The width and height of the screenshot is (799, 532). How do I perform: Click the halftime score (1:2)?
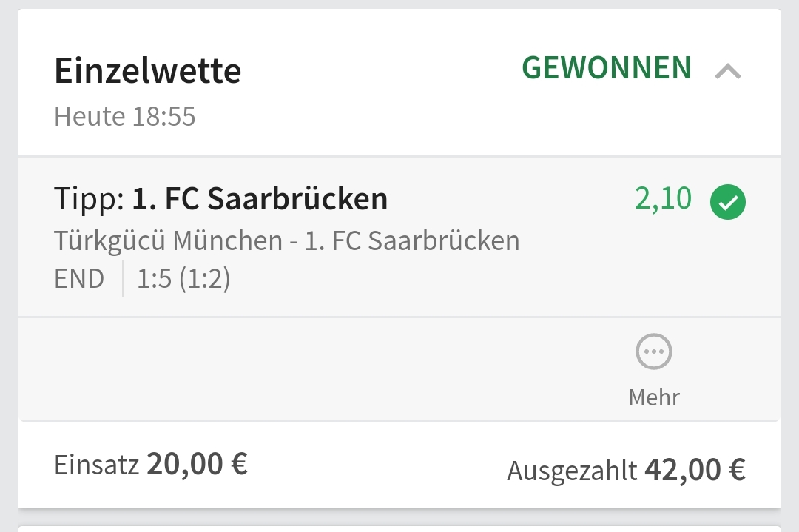205,279
